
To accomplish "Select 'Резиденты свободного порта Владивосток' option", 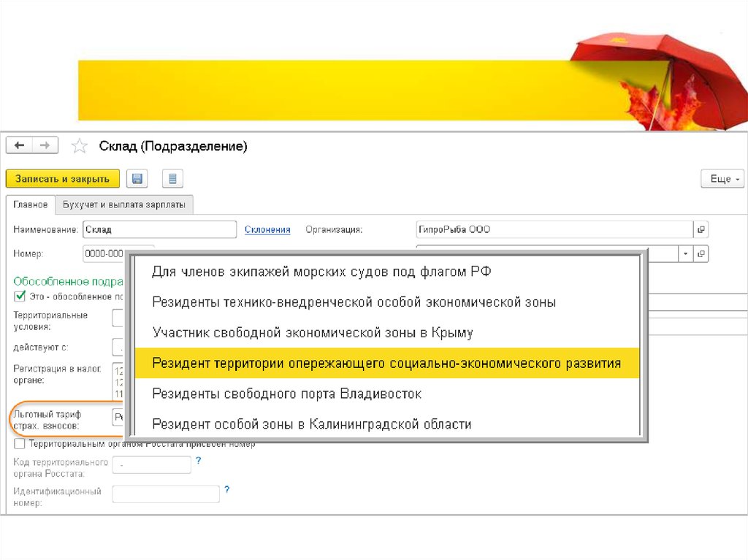I will tap(286, 394).
